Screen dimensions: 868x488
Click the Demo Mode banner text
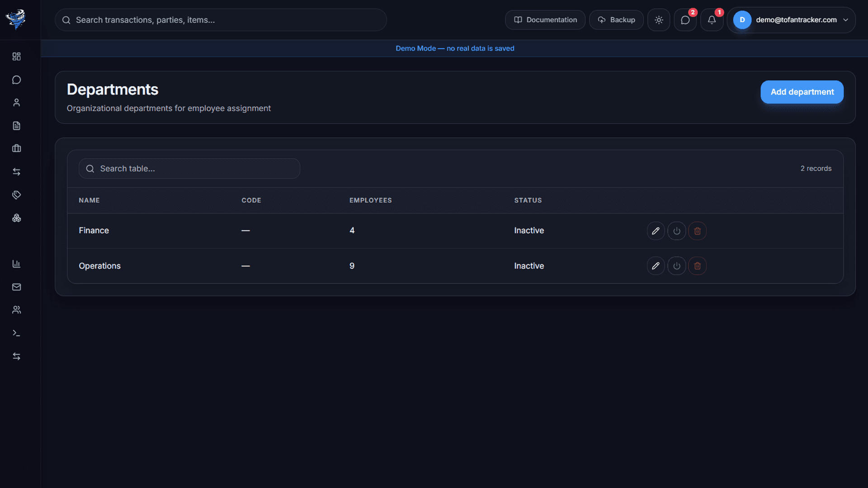(x=455, y=48)
